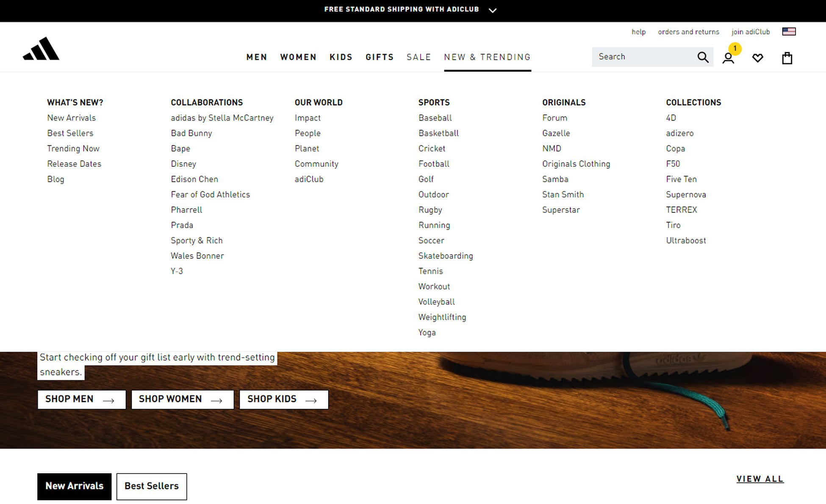
Task: Go to Community page
Action: [316, 164]
